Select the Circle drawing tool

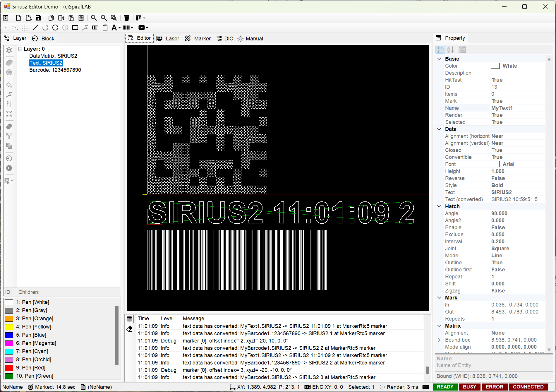[x=55, y=28]
